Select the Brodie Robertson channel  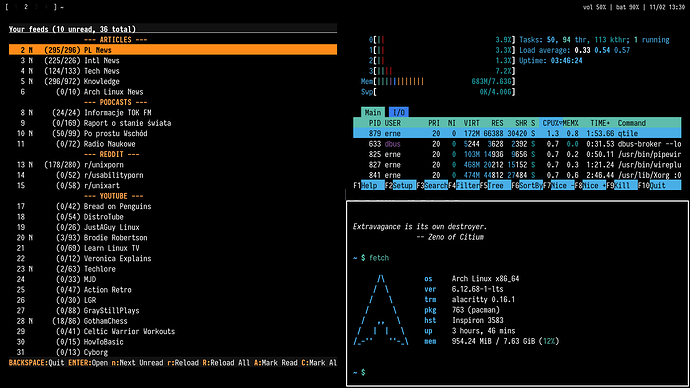pos(173,238)
